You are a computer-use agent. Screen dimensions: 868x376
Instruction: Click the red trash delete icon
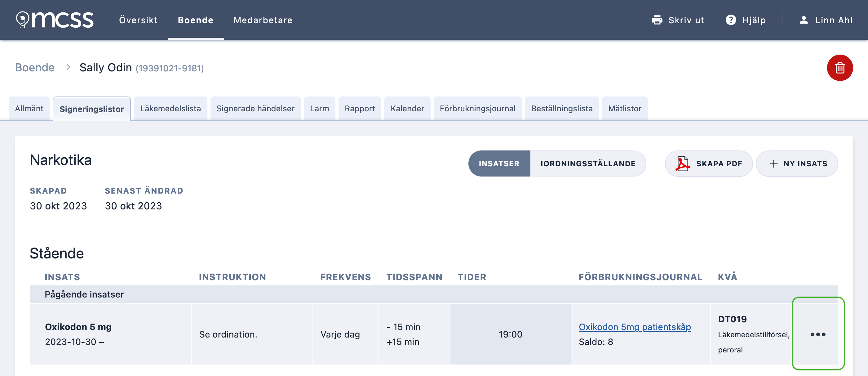[x=840, y=68]
